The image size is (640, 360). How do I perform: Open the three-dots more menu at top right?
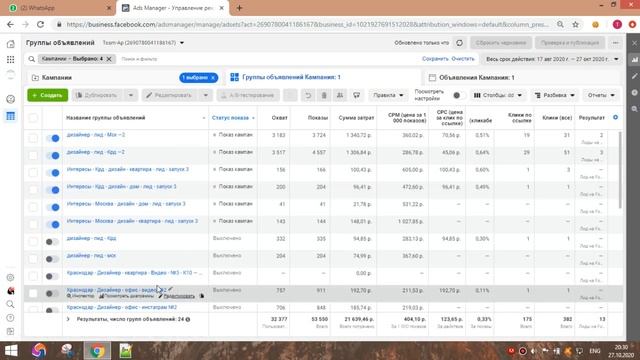[x=616, y=43]
